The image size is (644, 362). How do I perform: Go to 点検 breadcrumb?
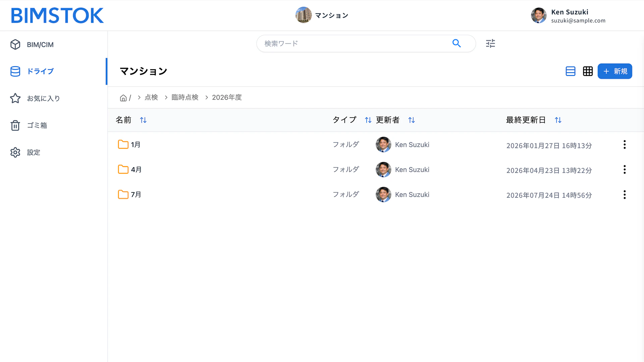pos(151,97)
